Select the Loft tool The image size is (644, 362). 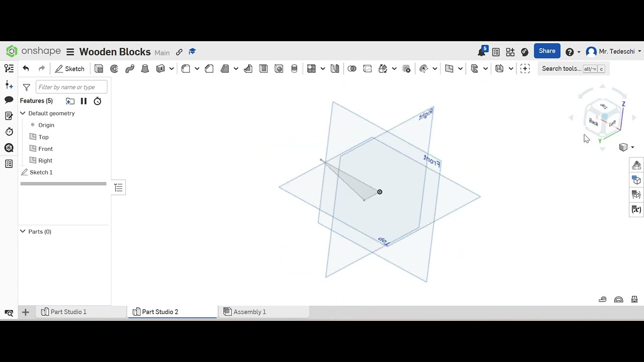coord(145,69)
